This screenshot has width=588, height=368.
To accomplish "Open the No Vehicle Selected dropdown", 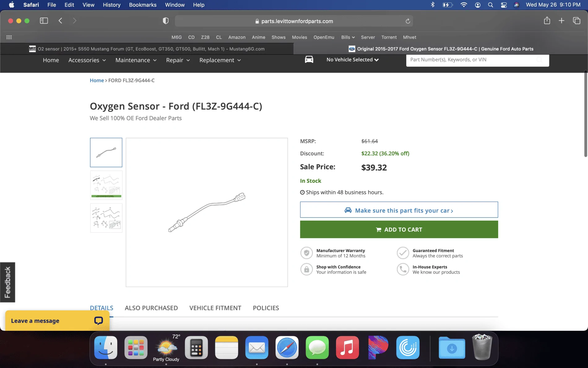I will [x=352, y=59].
